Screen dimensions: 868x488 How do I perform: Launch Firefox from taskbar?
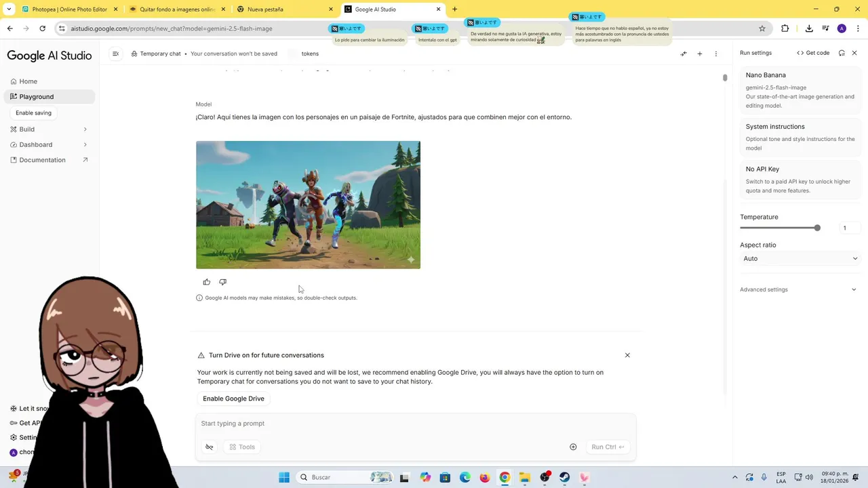[484, 477]
